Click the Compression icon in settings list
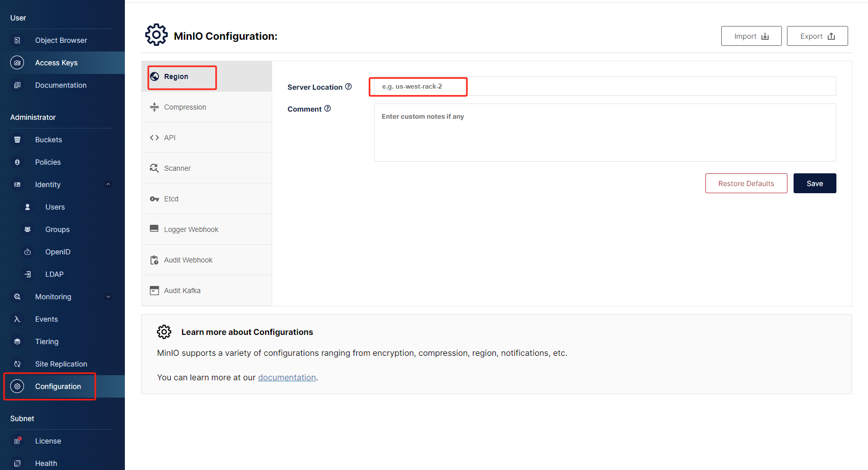The height and width of the screenshot is (470, 868). pos(154,107)
